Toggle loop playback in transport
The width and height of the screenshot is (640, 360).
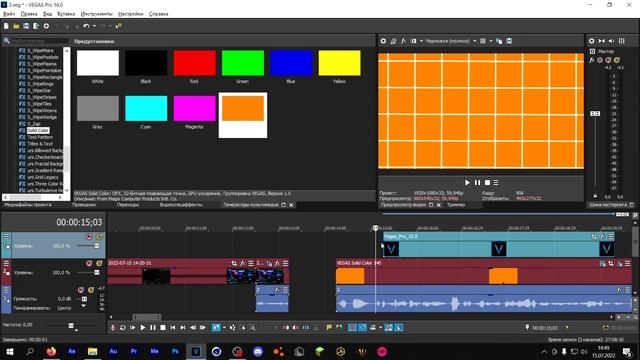pyautogui.click(x=122, y=327)
